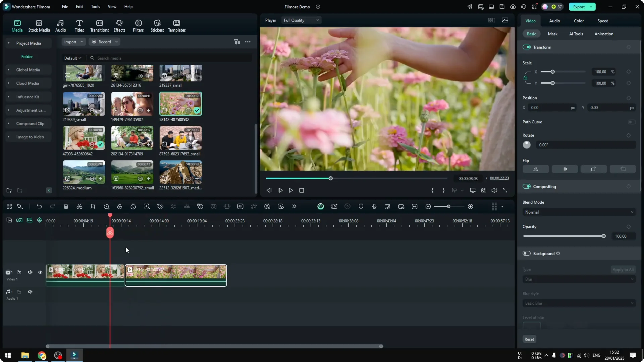Click the Undo icon above the timeline
Image resolution: width=644 pixels, height=362 pixels.
(39, 206)
